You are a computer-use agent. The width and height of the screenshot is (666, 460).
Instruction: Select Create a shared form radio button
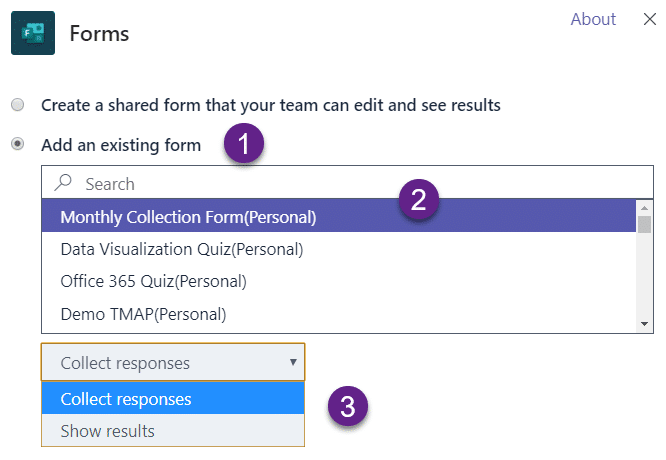(x=18, y=104)
